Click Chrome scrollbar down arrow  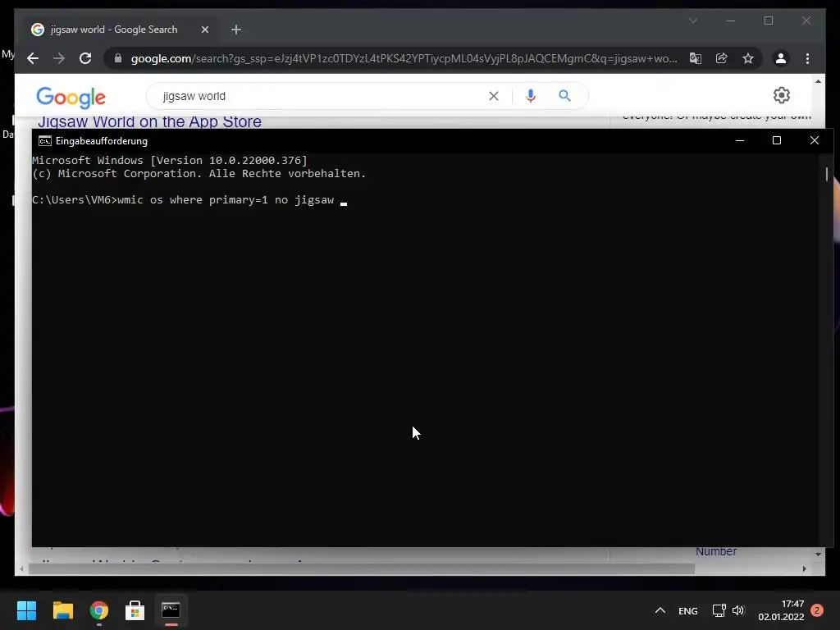(818, 554)
